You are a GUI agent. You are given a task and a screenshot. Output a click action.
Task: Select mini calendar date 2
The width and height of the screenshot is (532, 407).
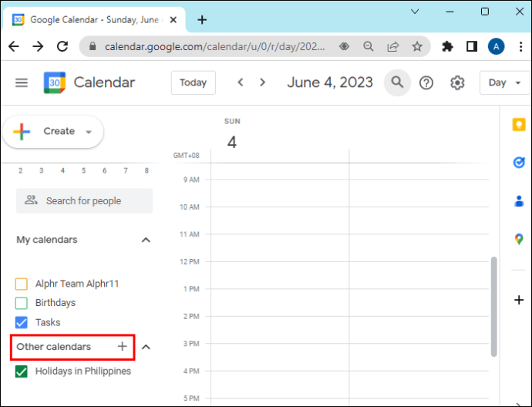pyautogui.click(x=20, y=170)
